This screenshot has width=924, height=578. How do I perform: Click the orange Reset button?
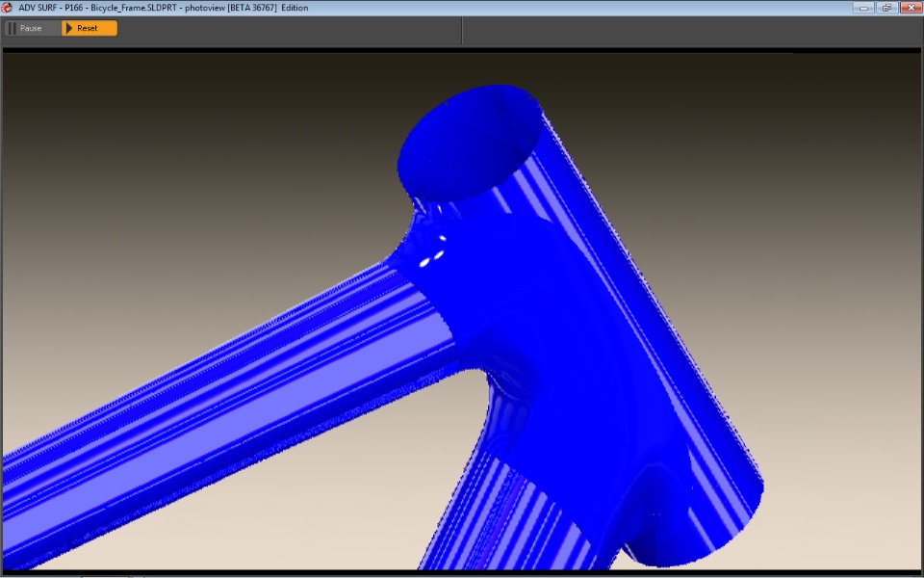tap(90, 28)
